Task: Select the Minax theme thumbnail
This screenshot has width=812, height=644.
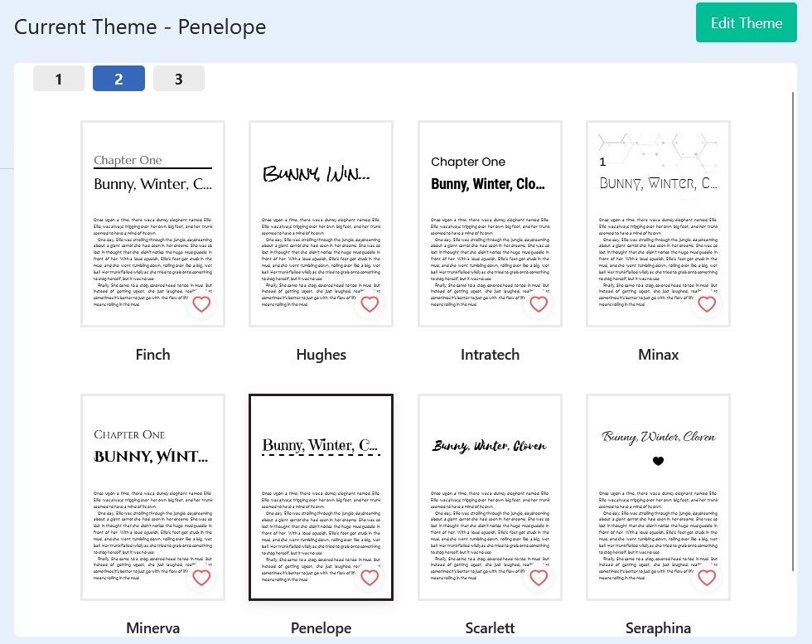Action: [x=658, y=224]
